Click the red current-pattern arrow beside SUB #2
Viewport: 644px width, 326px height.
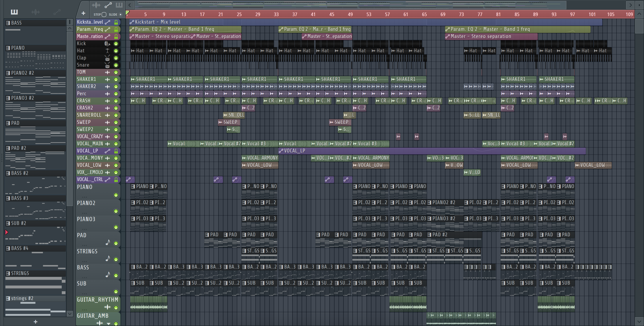click(x=6, y=232)
